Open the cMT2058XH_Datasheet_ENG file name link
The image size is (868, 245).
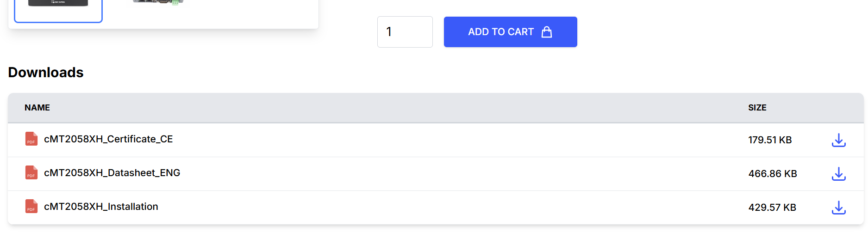coord(112,173)
